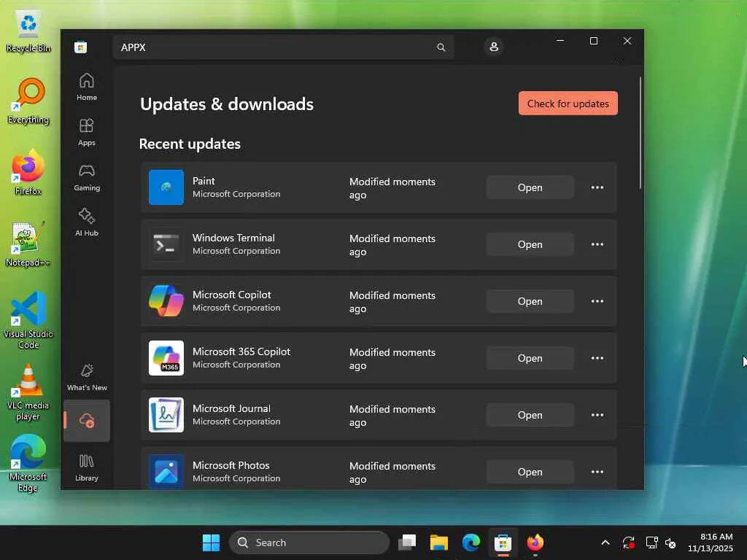The image size is (747, 560).
Task: Open Windows Terminal with its Open button
Action: coord(530,244)
